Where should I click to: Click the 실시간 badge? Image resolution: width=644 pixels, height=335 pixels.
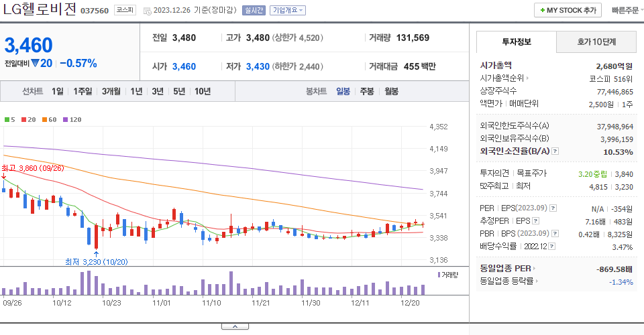click(254, 10)
